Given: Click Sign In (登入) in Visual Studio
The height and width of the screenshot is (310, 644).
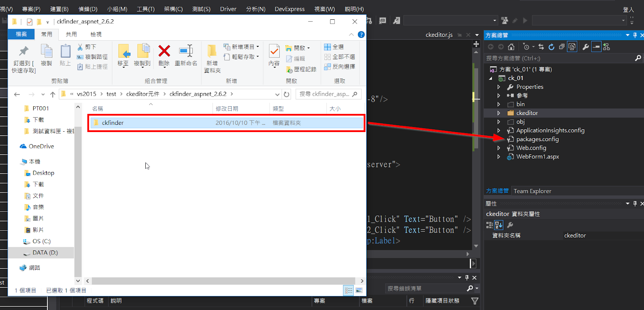Looking at the screenshot, I should coord(628,9).
